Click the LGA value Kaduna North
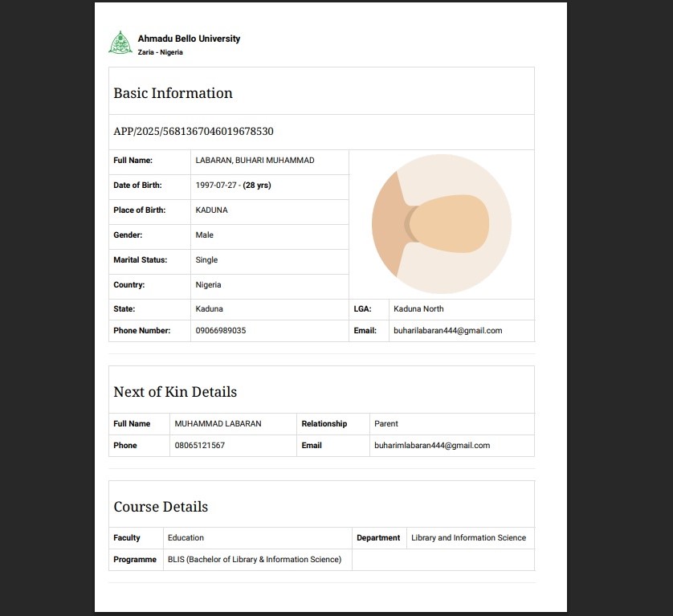The image size is (673, 616). pos(418,309)
